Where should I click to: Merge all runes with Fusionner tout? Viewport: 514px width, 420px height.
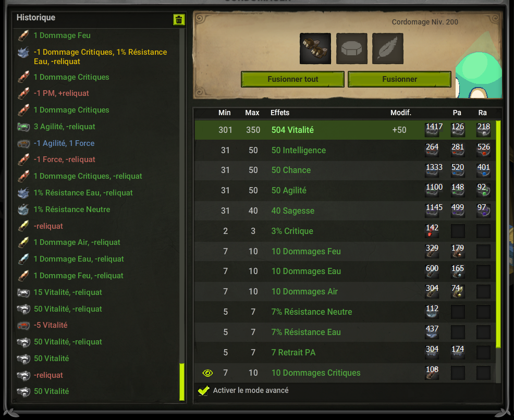coord(292,79)
